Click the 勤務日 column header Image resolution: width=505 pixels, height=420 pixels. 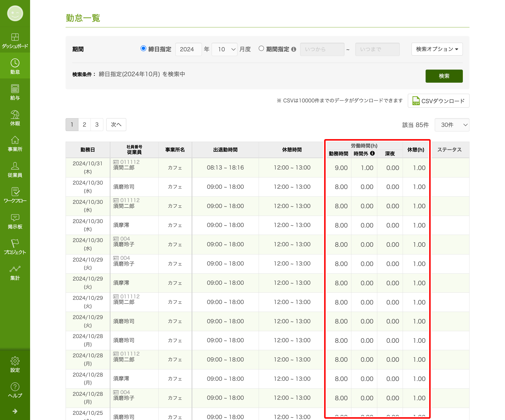(x=88, y=150)
